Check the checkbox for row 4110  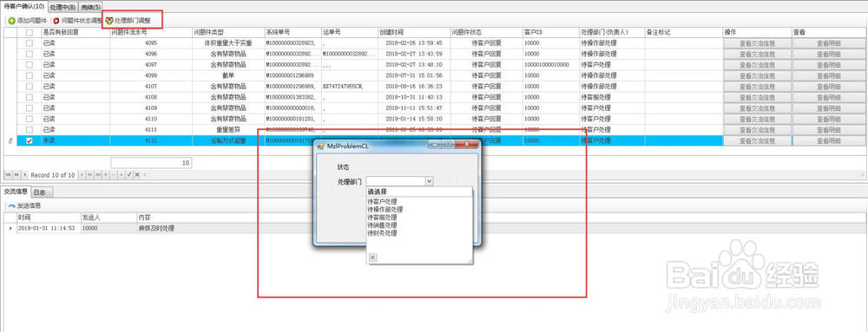tap(30, 119)
